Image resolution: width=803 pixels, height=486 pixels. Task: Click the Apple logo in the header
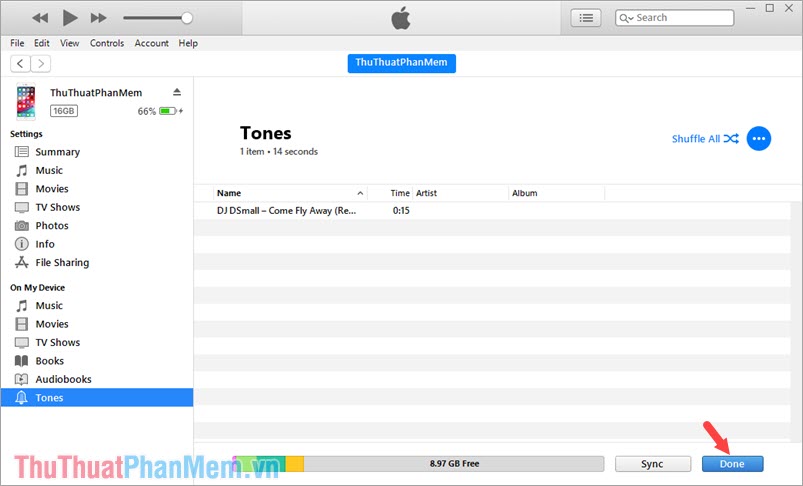click(x=401, y=18)
